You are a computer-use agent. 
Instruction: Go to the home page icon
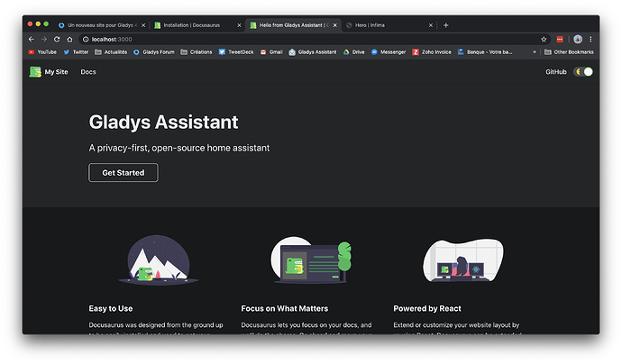click(x=69, y=40)
